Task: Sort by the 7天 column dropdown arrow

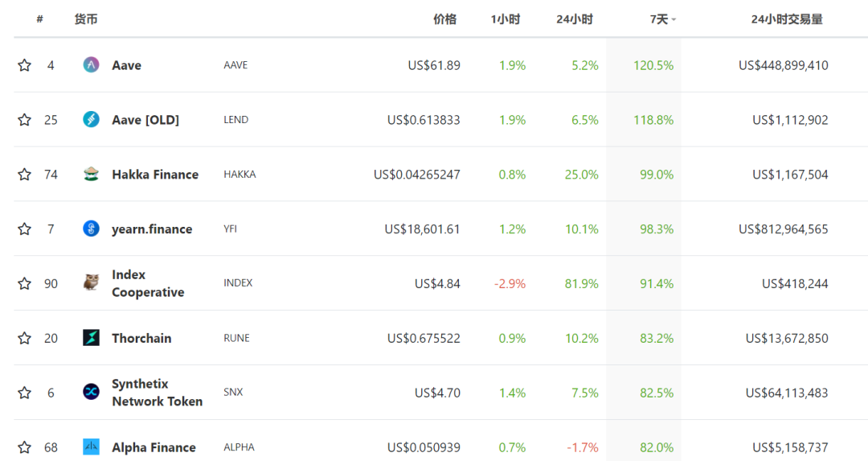Action: [674, 20]
